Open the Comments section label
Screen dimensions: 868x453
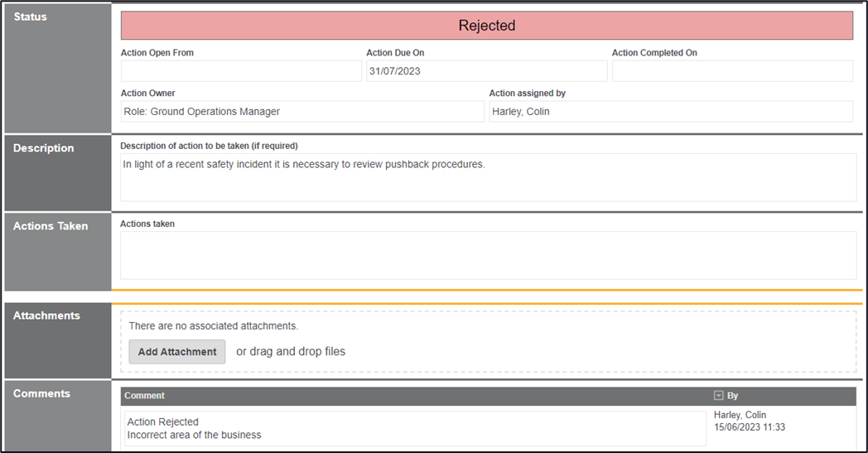[x=41, y=393]
